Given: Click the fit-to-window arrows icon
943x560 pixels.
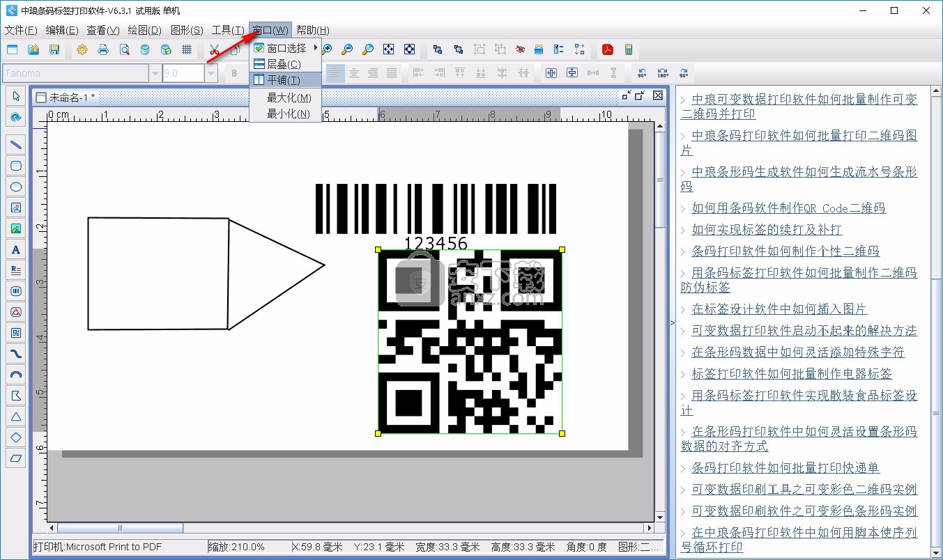Looking at the screenshot, I should (x=389, y=49).
